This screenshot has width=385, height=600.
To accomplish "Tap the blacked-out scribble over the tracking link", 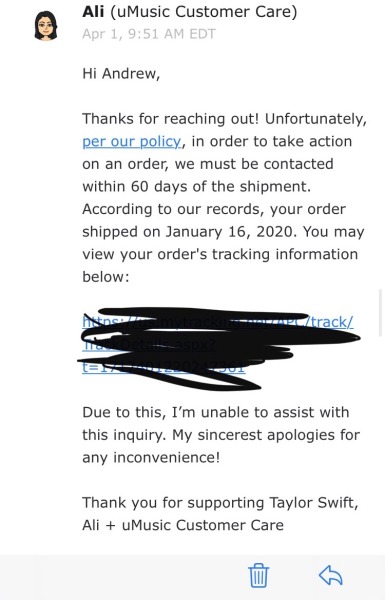I will point(218,346).
